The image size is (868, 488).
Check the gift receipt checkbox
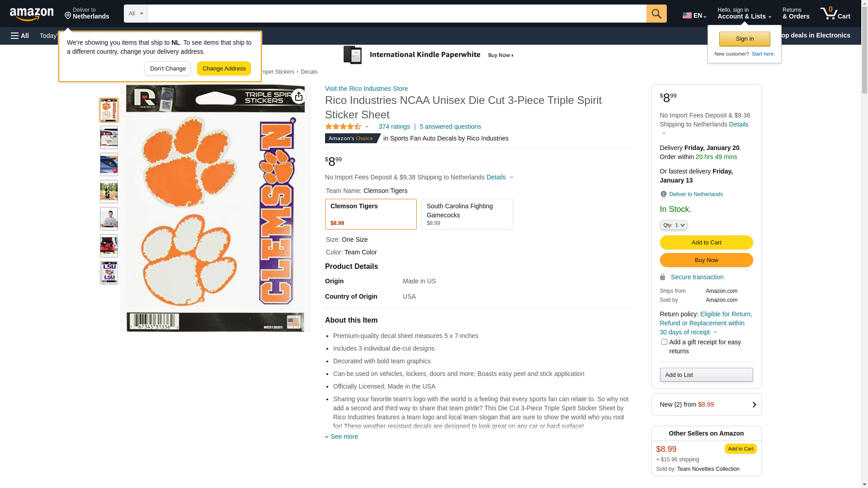[664, 342]
